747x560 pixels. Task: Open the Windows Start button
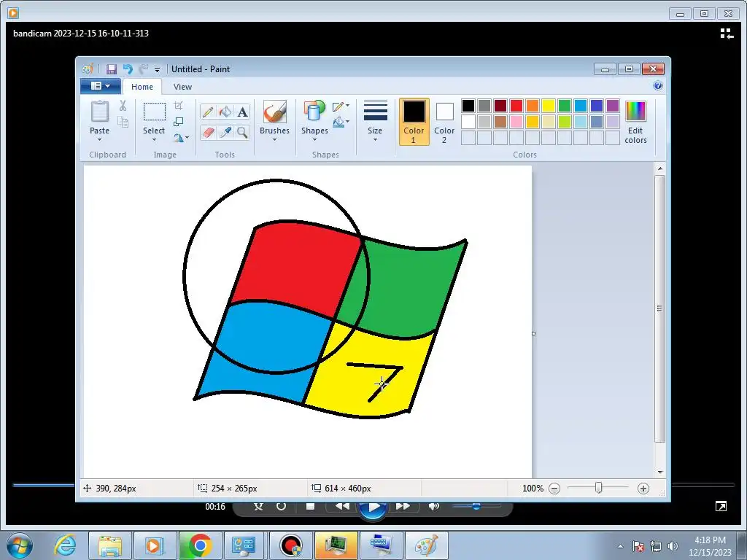coord(20,545)
